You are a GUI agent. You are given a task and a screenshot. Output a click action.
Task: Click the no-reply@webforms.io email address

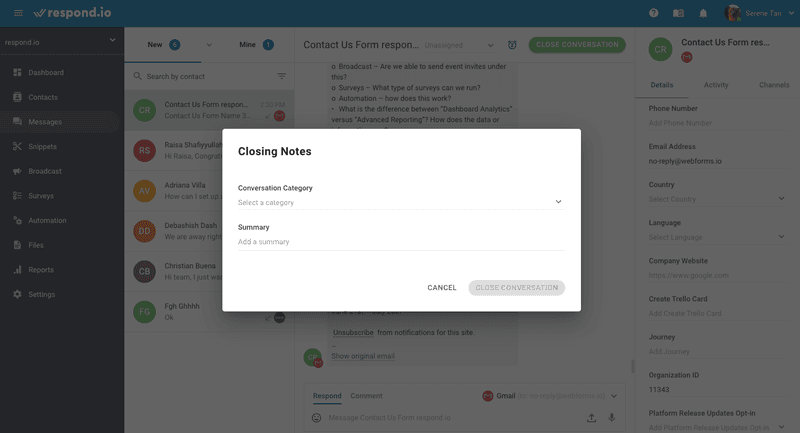(x=685, y=161)
